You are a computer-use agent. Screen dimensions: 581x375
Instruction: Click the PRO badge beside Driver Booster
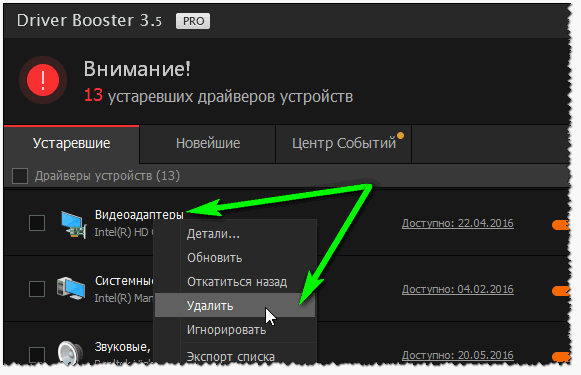click(x=193, y=21)
